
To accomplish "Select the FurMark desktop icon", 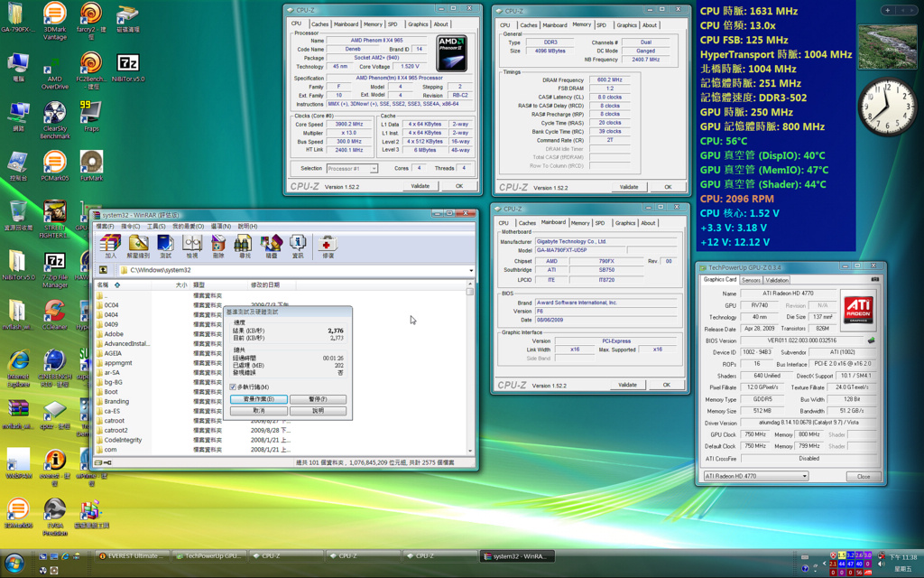I will click(91, 166).
